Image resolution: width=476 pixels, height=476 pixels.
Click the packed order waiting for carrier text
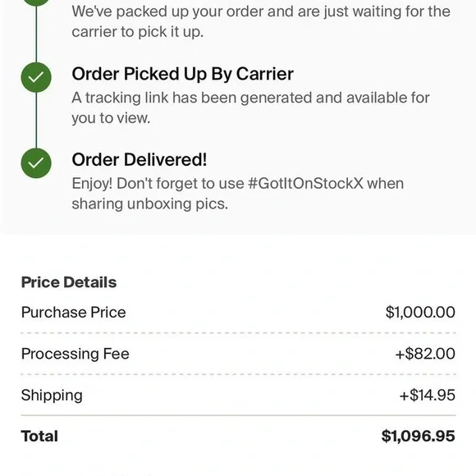coord(261,21)
